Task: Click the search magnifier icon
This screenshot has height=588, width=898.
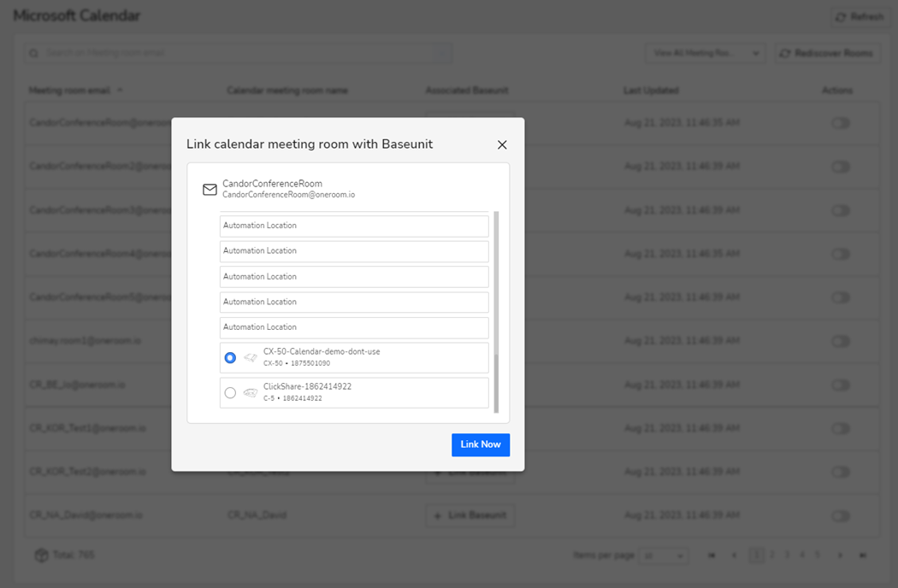Action: 32,53
